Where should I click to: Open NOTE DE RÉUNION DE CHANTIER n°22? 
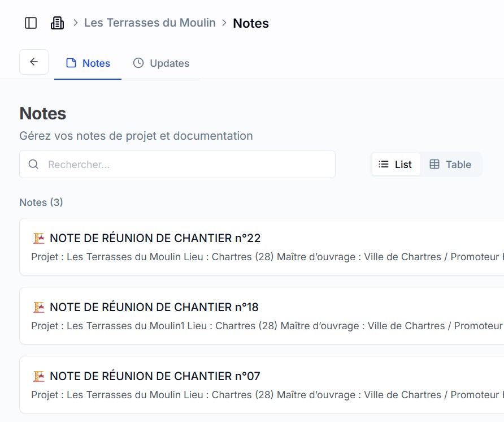coord(155,238)
